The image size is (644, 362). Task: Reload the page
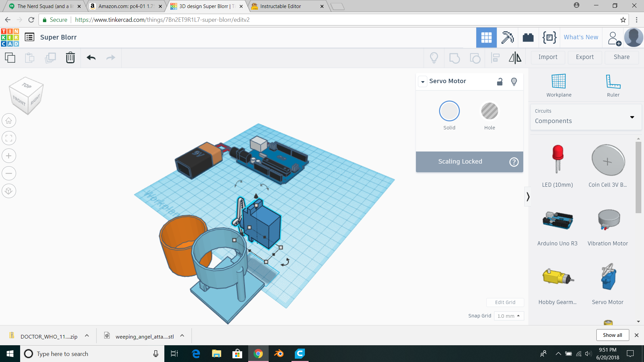(x=31, y=20)
